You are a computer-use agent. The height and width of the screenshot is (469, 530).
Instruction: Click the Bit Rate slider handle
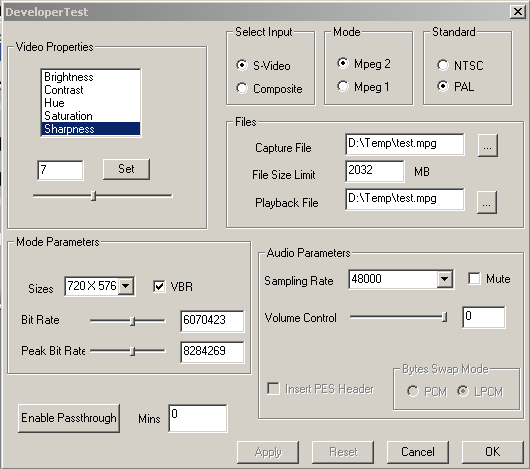[132, 321]
